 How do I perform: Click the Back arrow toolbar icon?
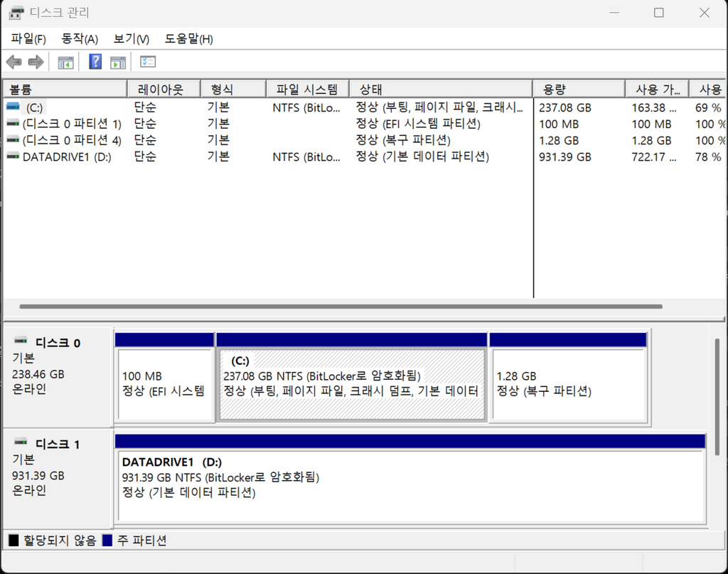(x=14, y=62)
